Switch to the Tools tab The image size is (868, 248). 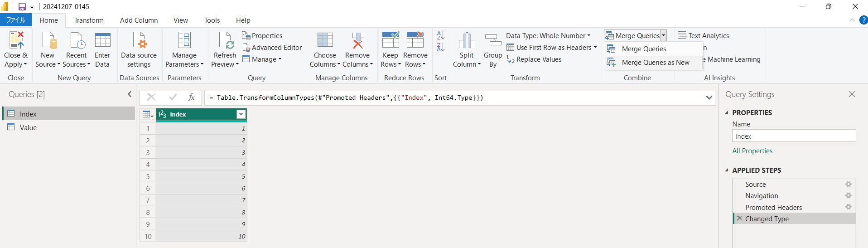tap(212, 20)
